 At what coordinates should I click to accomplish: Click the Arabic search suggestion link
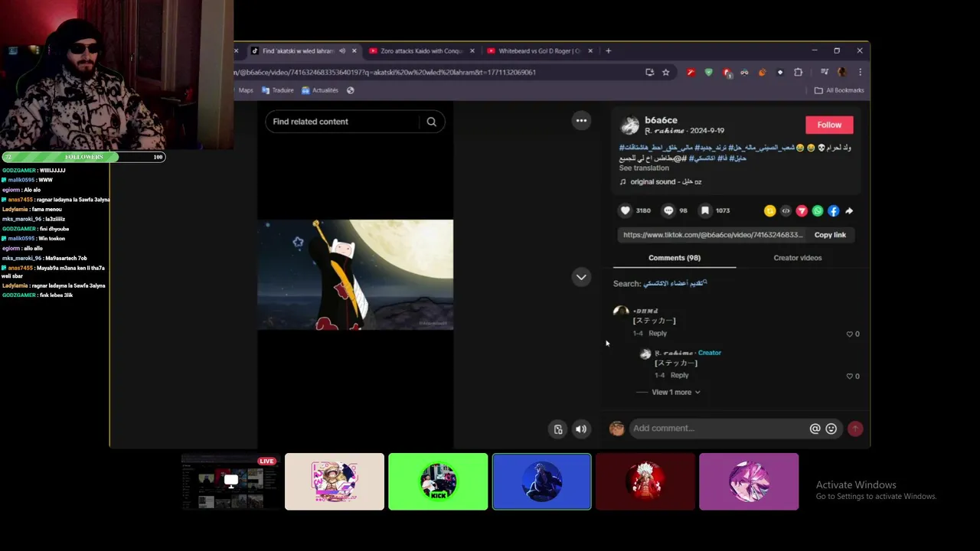(x=675, y=283)
